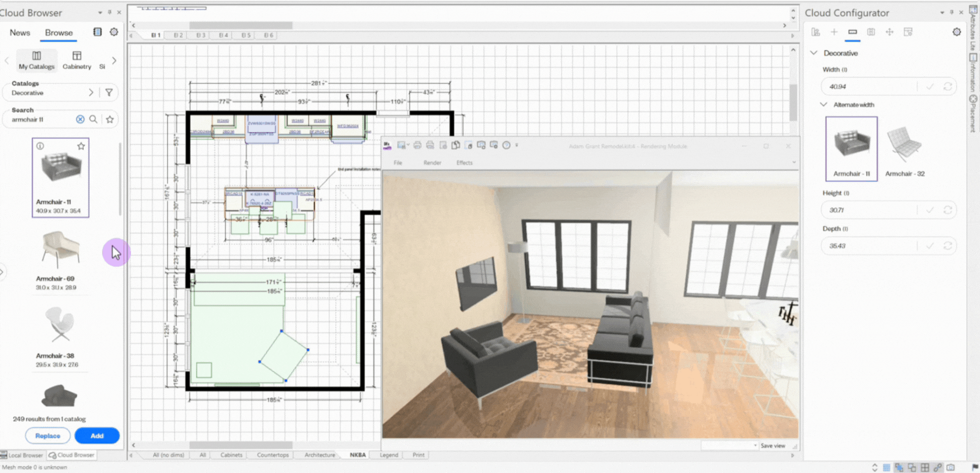Viewport: 980px width, 473px height.
Task: Reset Height value with refresh icon
Action: tap(948, 210)
